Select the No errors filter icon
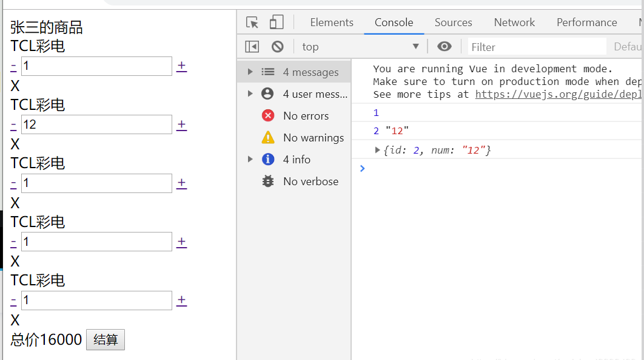The width and height of the screenshot is (644, 360). pyautogui.click(x=268, y=115)
